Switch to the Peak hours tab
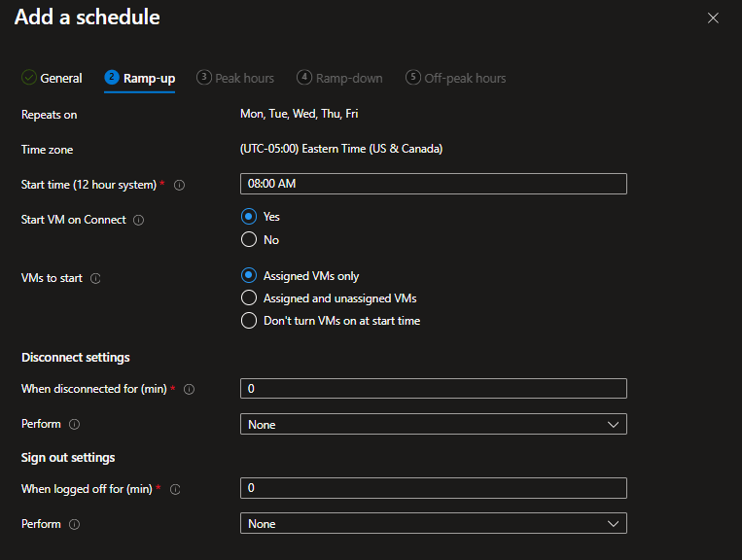 click(x=235, y=78)
